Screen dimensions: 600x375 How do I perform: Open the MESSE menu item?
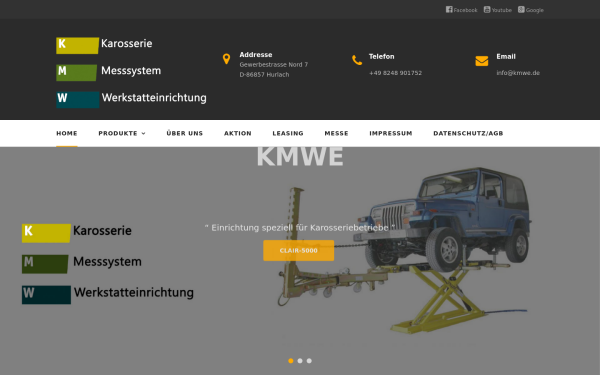coord(336,133)
